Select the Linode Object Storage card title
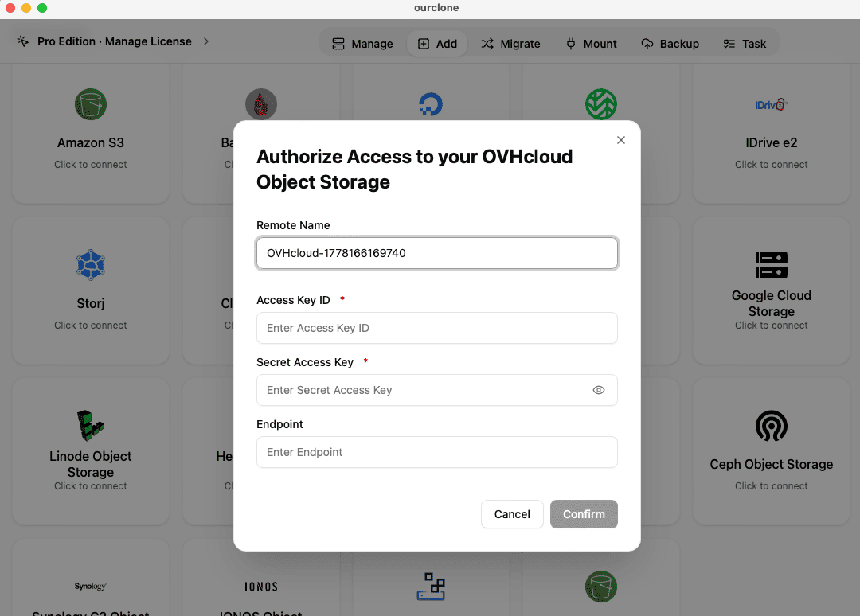The width and height of the screenshot is (860, 616). [91, 464]
